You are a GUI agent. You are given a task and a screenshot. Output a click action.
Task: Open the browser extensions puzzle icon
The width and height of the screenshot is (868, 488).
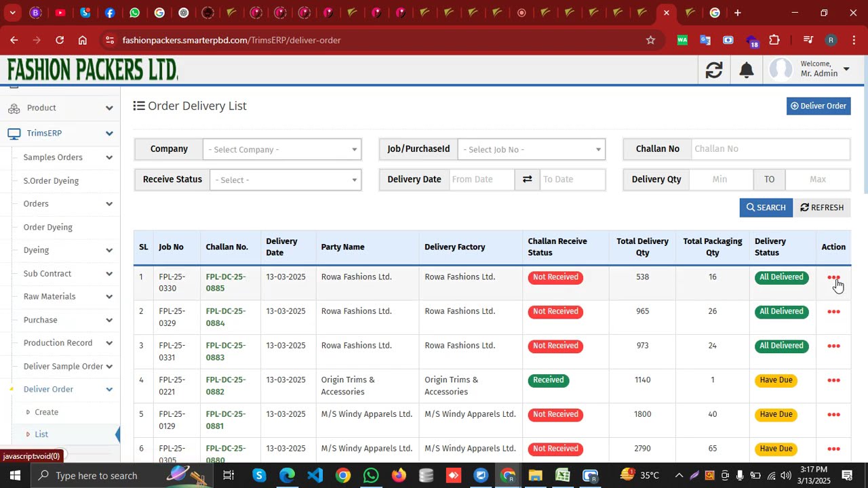click(774, 40)
